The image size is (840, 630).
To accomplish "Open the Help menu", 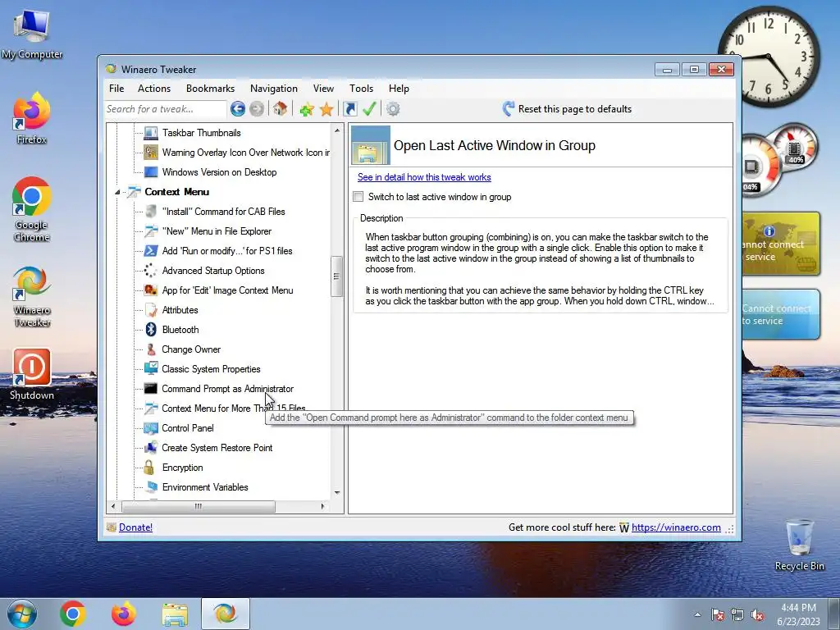I will click(x=399, y=89).
